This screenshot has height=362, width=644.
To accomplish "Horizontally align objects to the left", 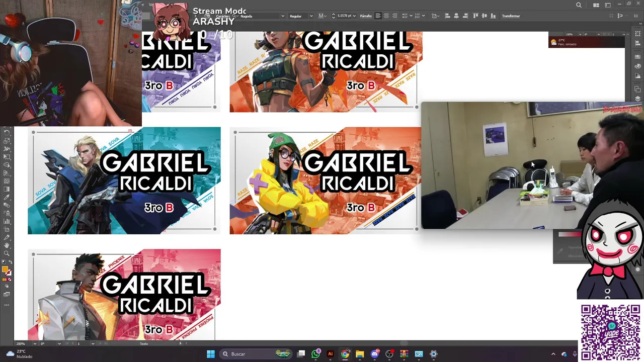I will [447, 16].
